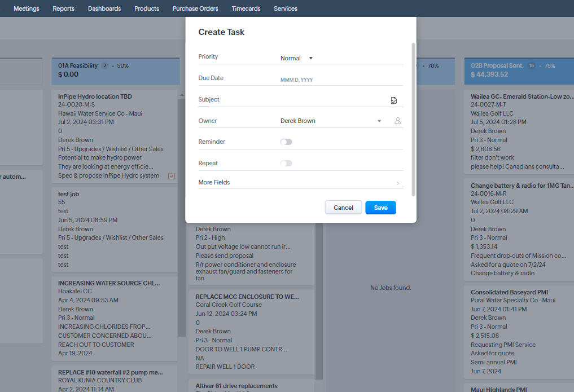Open REPLACE #18 waterfall #2 pump job
Image resolution: width=574 pixels, height=392 pixels.
coord(111,372)
